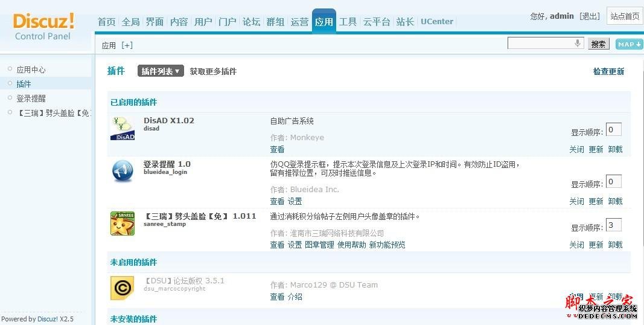The image size is (644, 325).
Task: Open the 云平台 top menu
Action: tap(377, 22)
